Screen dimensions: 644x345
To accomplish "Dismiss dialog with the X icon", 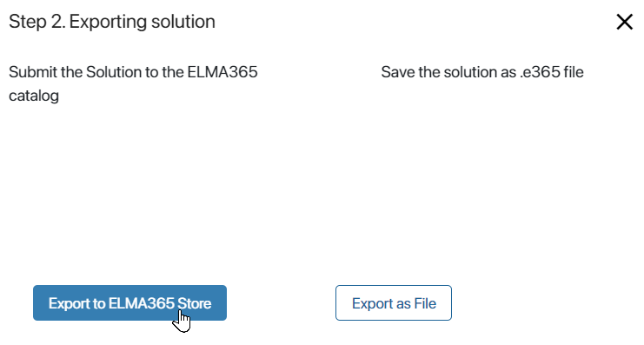I will [624, 22].
